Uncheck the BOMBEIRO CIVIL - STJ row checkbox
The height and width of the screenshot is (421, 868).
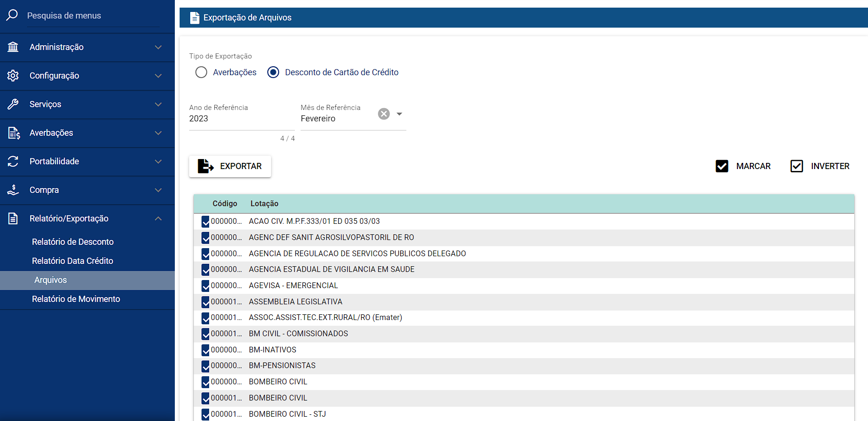[205, 414]
